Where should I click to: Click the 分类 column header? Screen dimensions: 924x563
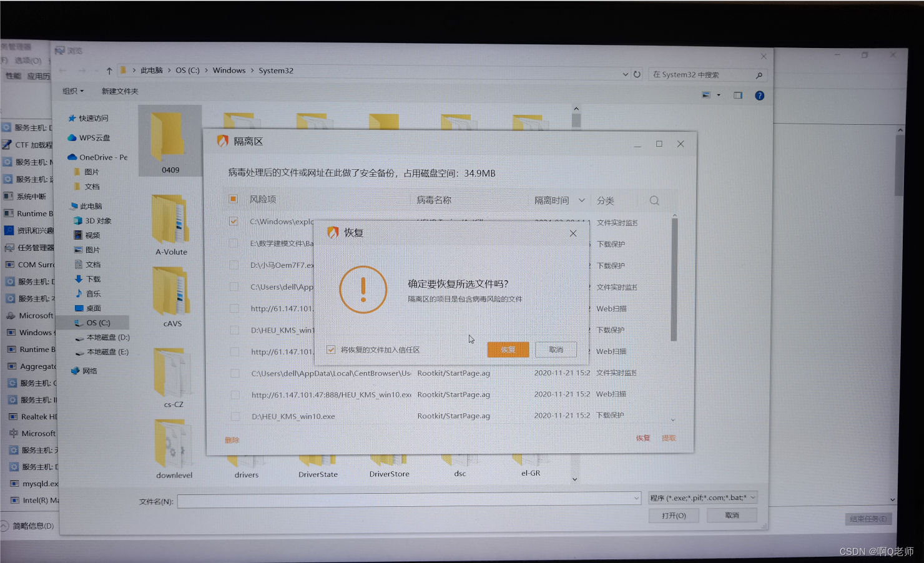[x=605, y=200]
